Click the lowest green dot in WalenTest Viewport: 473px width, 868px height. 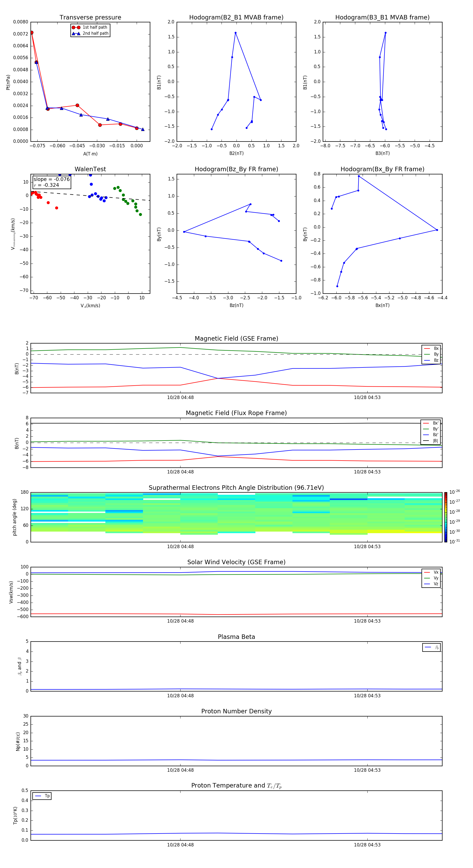click(x=140, y=215)
